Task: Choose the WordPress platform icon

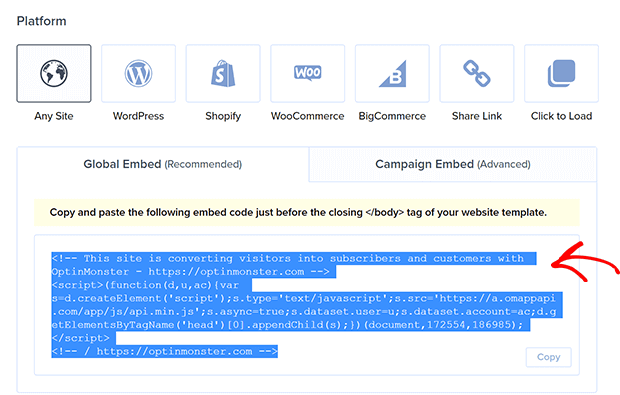Action: coord(138,73)
